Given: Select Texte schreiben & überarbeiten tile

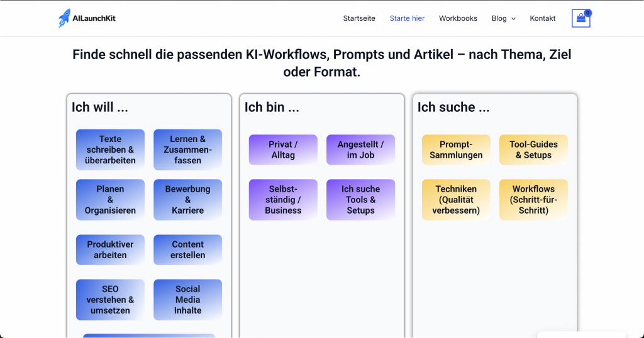Looking at the screenshot, I should point(110,150).
